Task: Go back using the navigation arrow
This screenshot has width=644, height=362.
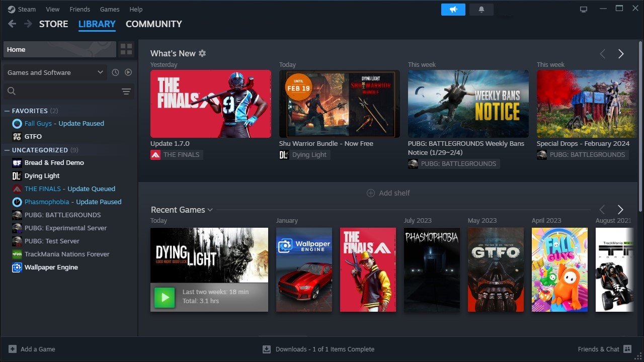Action: (x=12, y=24)
